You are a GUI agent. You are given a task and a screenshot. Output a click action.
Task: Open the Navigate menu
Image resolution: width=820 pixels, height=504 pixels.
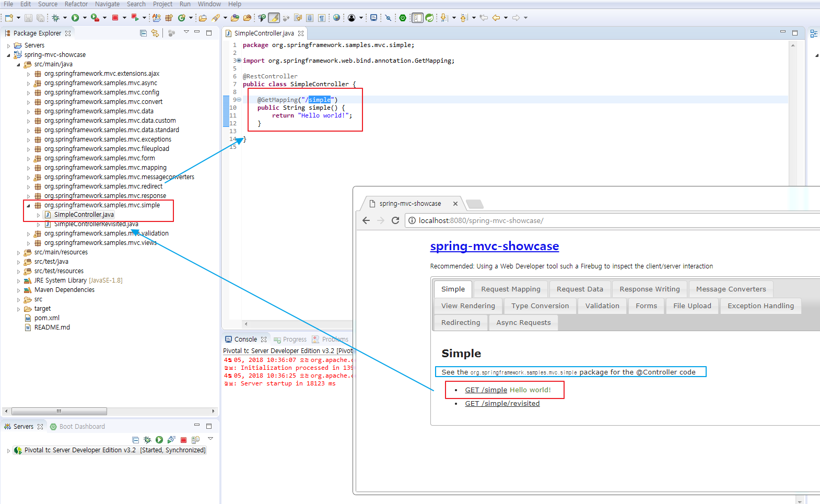(x=107, y=4)
